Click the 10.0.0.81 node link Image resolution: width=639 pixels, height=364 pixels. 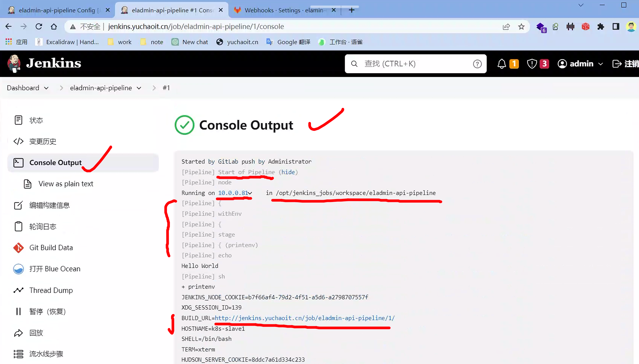tap(233, 193)
